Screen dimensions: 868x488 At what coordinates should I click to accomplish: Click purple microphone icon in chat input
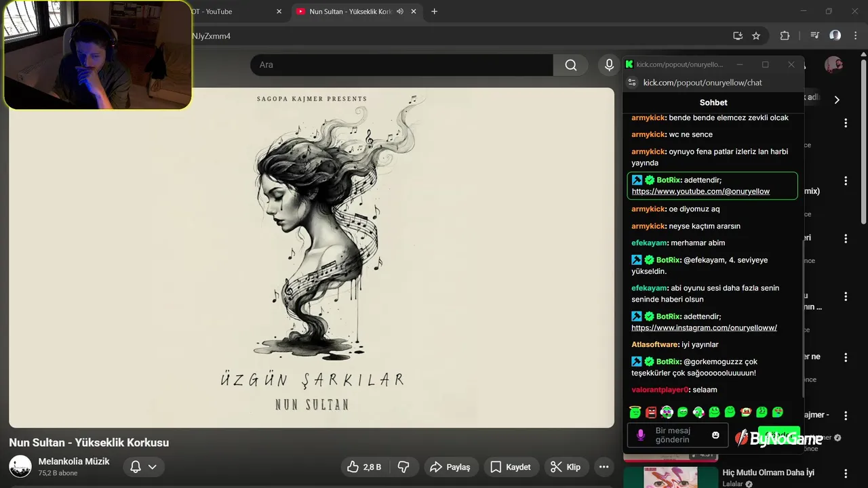click(641, 435)
